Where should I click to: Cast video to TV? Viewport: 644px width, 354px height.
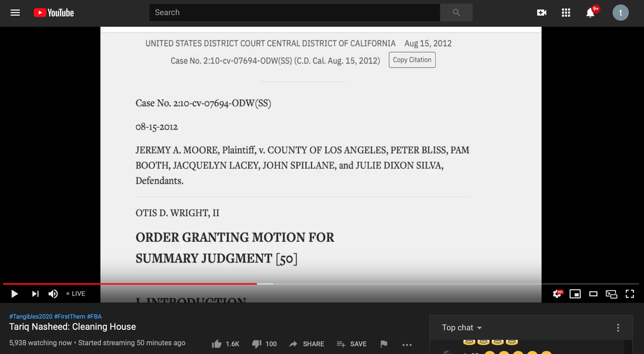[x=611, y=294]
